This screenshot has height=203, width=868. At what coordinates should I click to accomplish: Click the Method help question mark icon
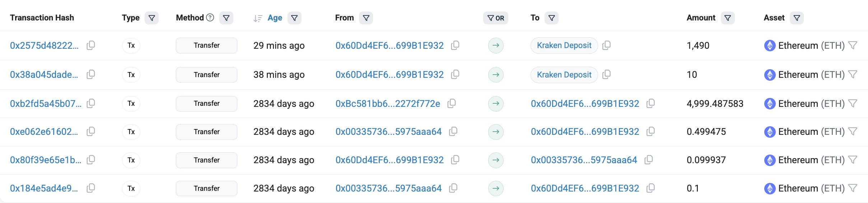[x=210, y=18]
